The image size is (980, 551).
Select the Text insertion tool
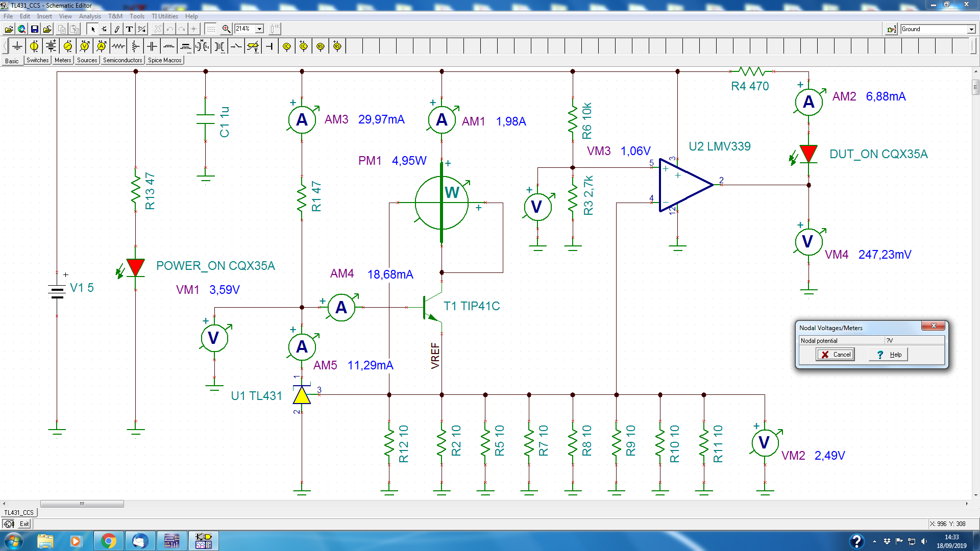coord(130,29)
